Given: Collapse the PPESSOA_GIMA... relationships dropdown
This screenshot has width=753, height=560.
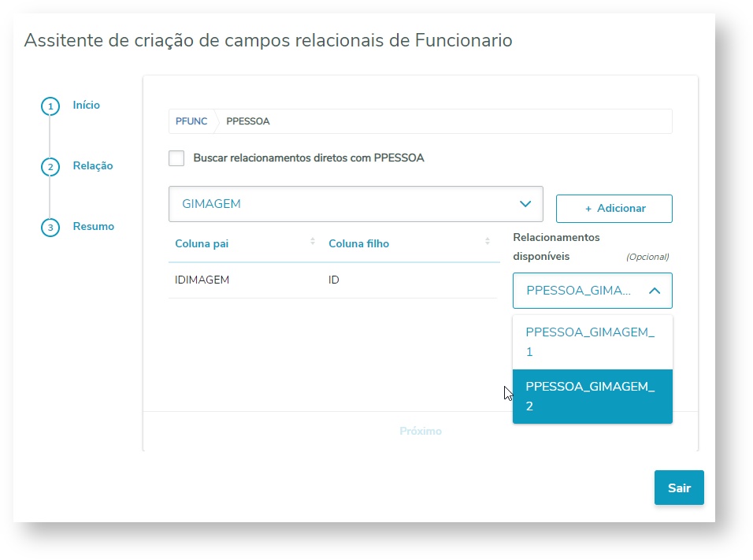Looking at the screenshot, I should 592,291.
